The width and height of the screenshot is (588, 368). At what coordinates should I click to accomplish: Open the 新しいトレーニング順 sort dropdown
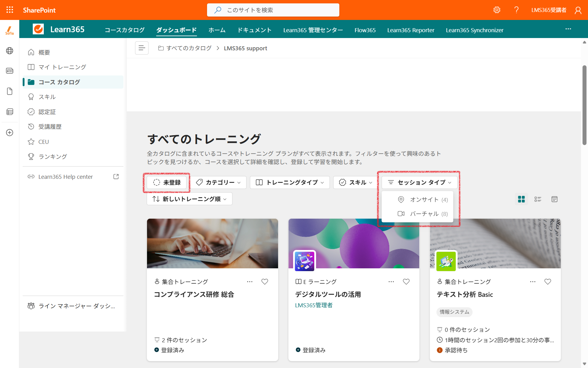(190, 199)
